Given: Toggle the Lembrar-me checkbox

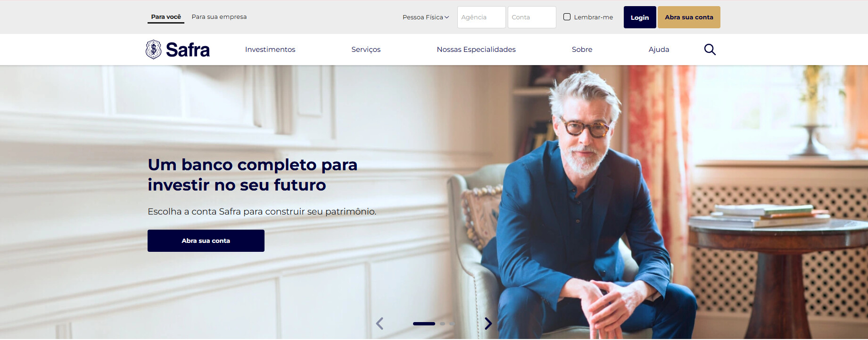Looking at the screenshot, I should 567,17.
